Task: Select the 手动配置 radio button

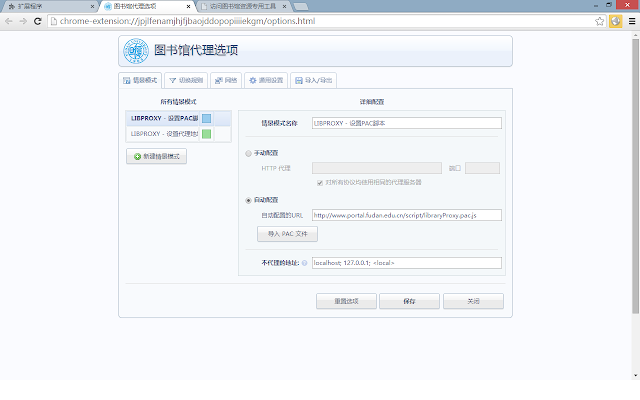Action: click(x=248, y=153)
